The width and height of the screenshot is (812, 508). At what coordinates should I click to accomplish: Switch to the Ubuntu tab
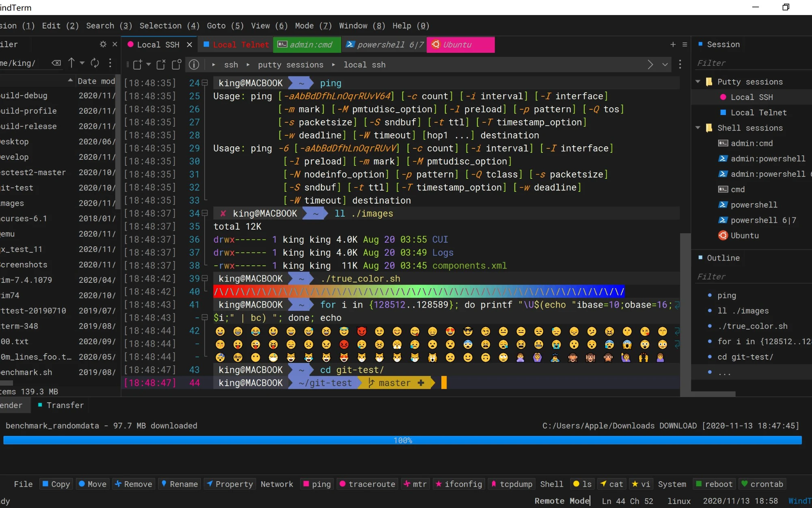[x=460, y=45]
